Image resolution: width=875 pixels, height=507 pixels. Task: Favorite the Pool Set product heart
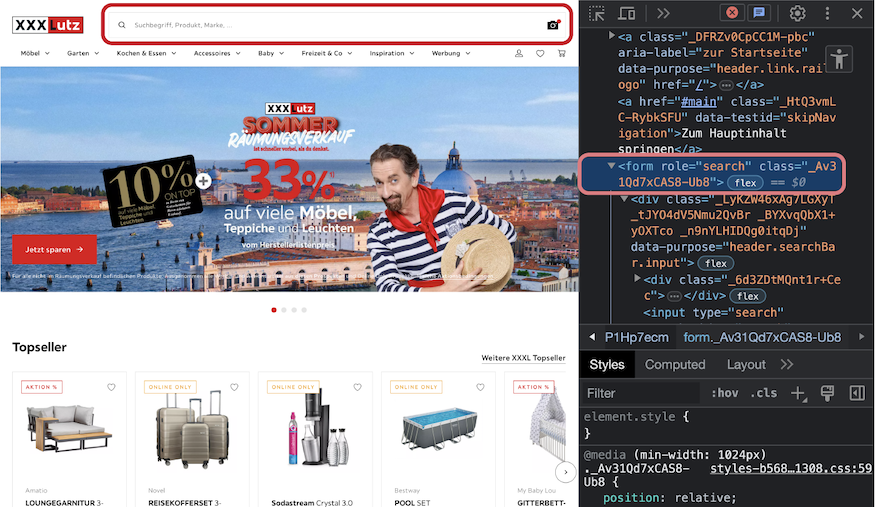click(480, 387)
